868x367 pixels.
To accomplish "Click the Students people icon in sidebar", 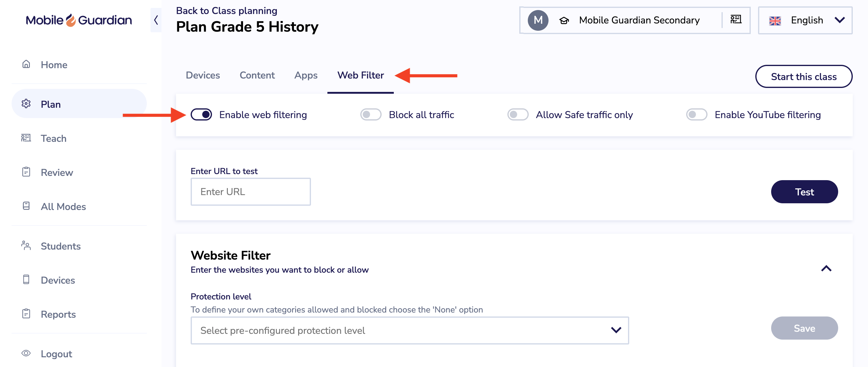I will point(26,246).
